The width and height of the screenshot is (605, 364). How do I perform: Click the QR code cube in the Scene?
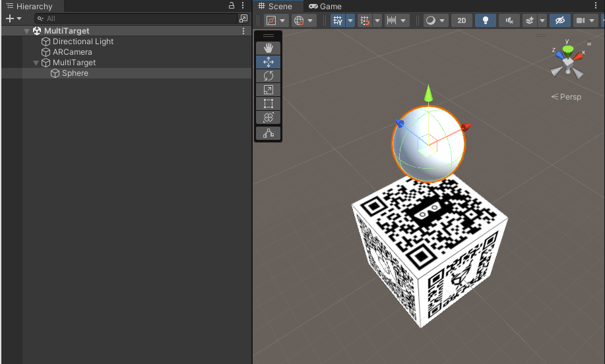(x=430, y=251)
